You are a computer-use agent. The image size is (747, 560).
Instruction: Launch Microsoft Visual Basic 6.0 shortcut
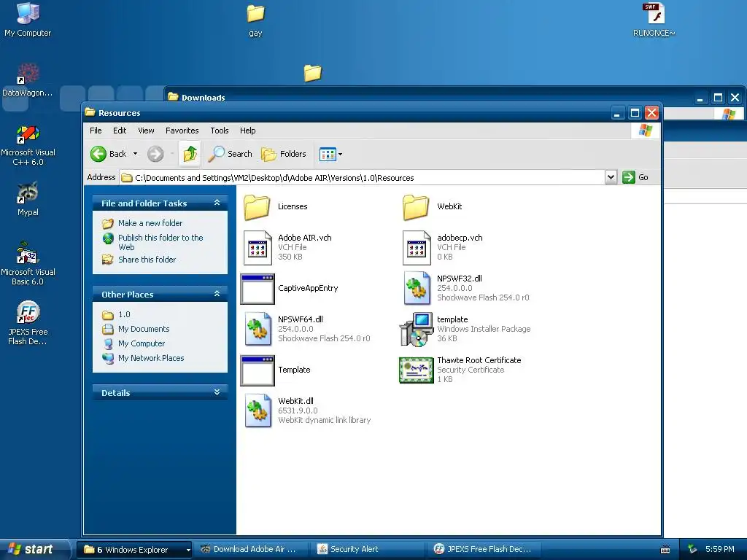pos(28,263)
